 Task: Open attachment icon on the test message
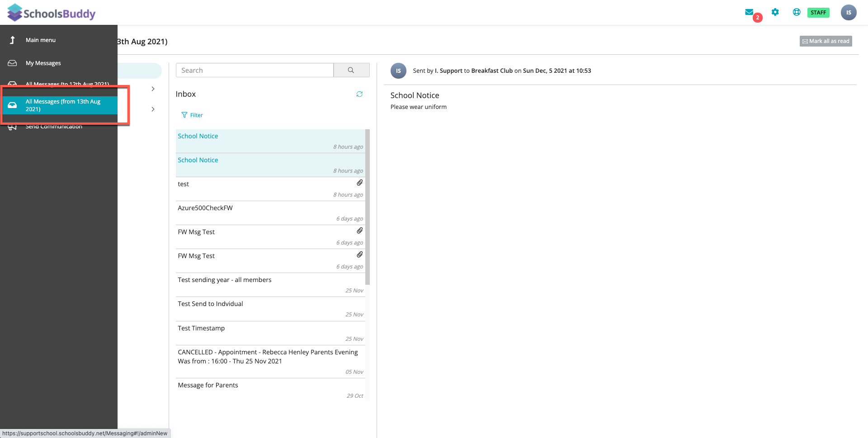359,183
